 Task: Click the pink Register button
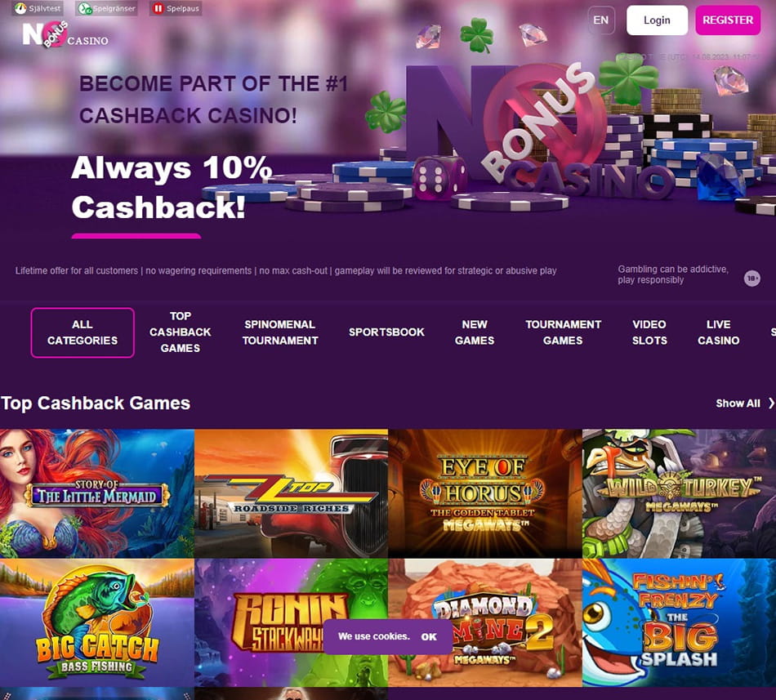pos(728,20)
